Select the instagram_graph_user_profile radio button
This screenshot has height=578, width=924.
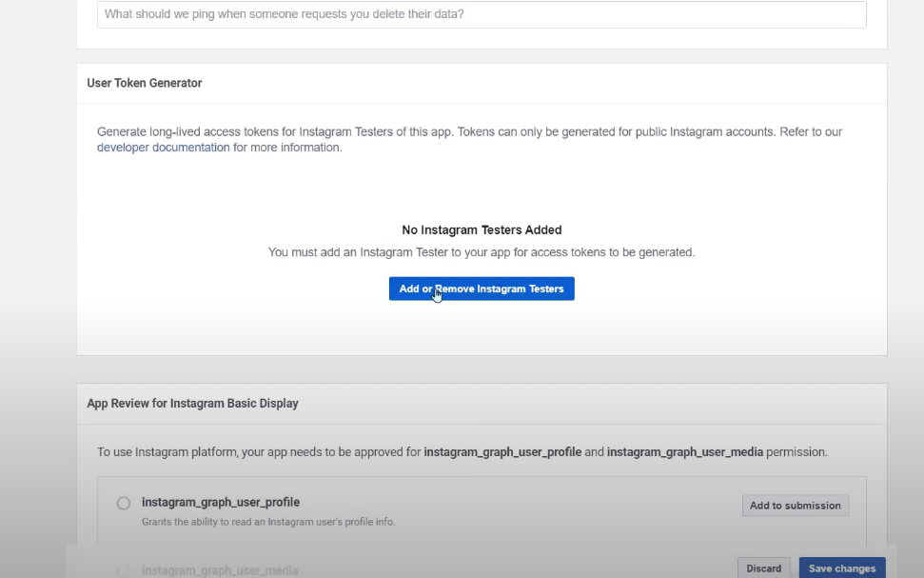[123, 503]
